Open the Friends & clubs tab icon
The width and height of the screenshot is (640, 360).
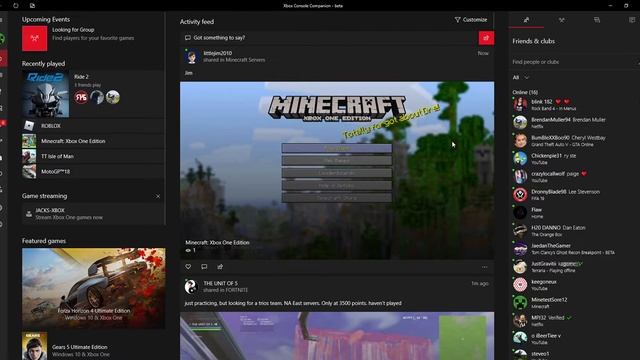pos(526,20)
